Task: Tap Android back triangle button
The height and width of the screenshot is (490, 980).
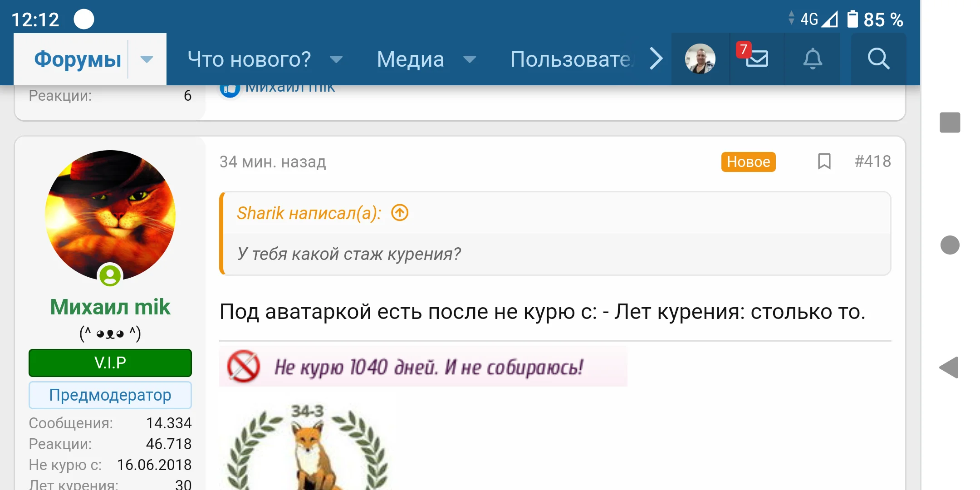Action: pos(949,367)
